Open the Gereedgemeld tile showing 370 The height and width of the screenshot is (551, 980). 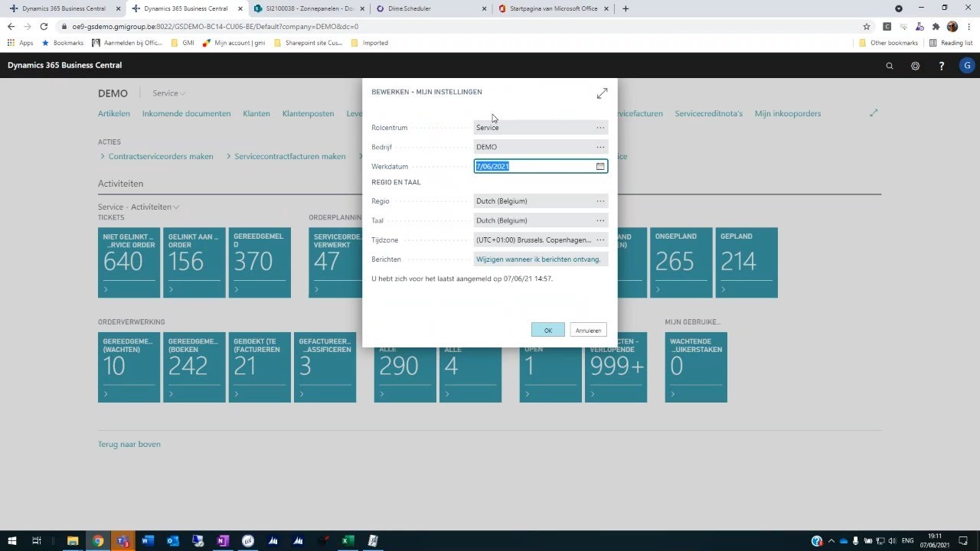(260, 262)
